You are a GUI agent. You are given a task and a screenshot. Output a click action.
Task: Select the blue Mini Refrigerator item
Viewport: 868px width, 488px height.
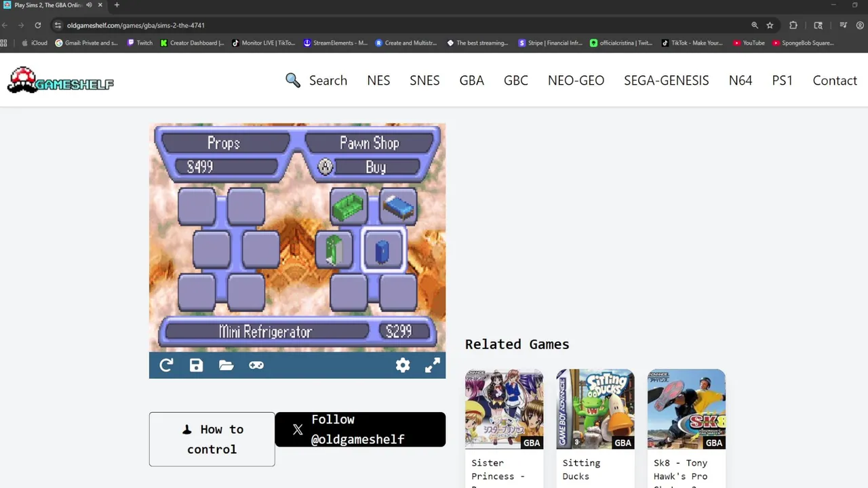click(383, 249)
